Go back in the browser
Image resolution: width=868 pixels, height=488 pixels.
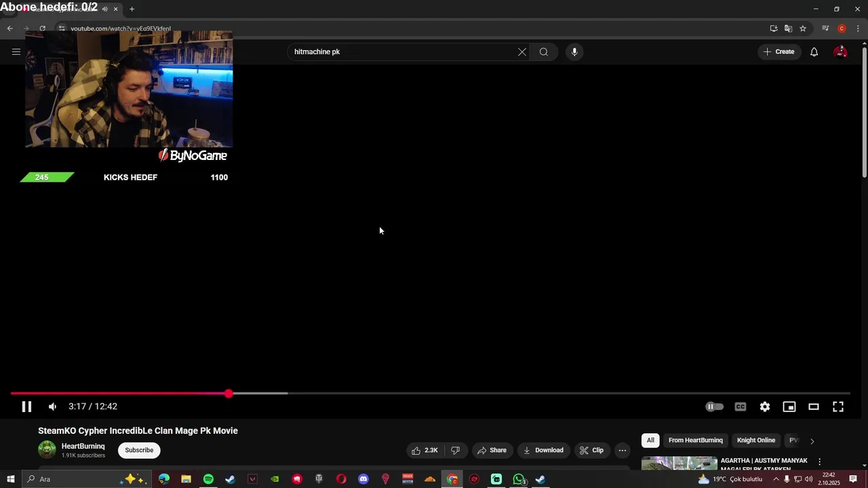(9, 28)
